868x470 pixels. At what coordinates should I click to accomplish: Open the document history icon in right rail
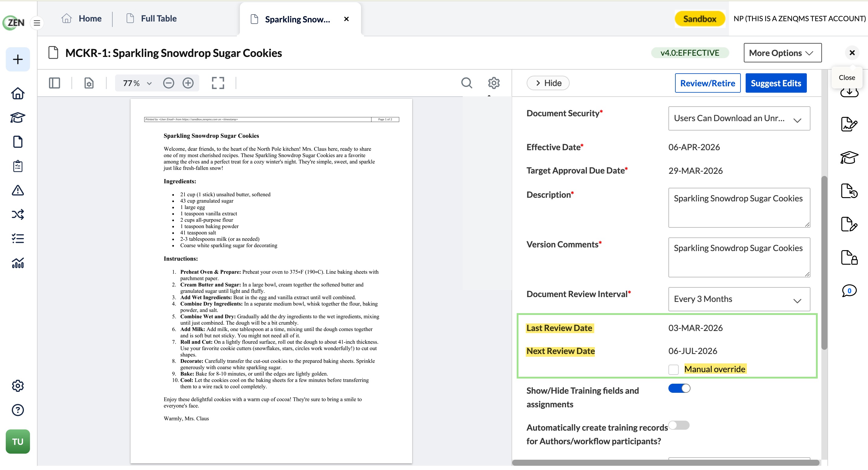[x=849, y=191]
